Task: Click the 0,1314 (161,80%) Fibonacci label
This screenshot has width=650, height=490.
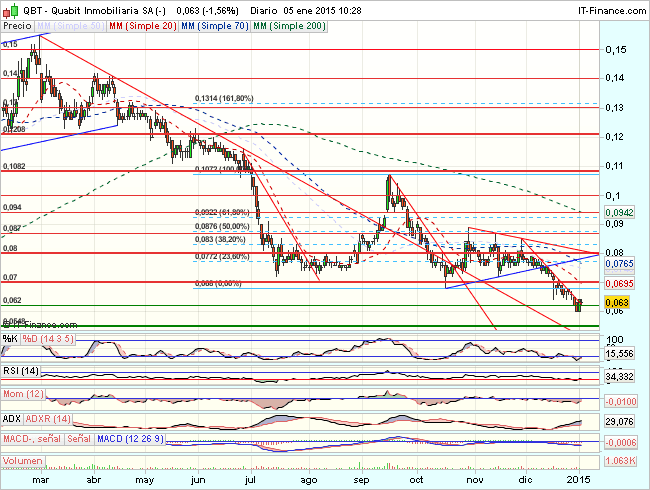Action: [224, 98]
